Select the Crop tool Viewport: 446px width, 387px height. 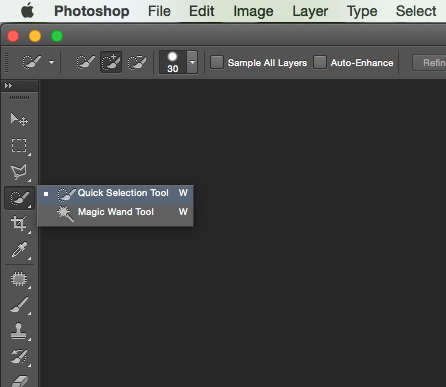tap(19, 223)
